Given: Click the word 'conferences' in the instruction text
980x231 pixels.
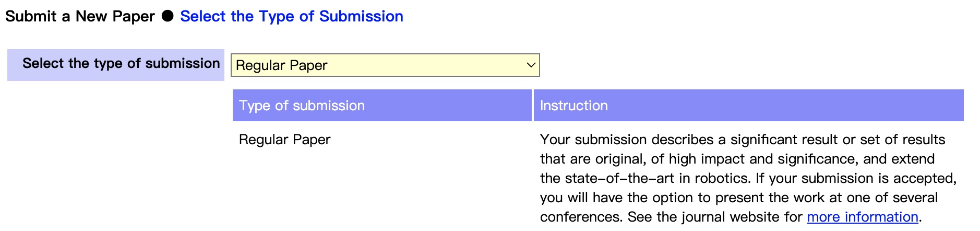Looking at the screenshot, I should [581, 217].
